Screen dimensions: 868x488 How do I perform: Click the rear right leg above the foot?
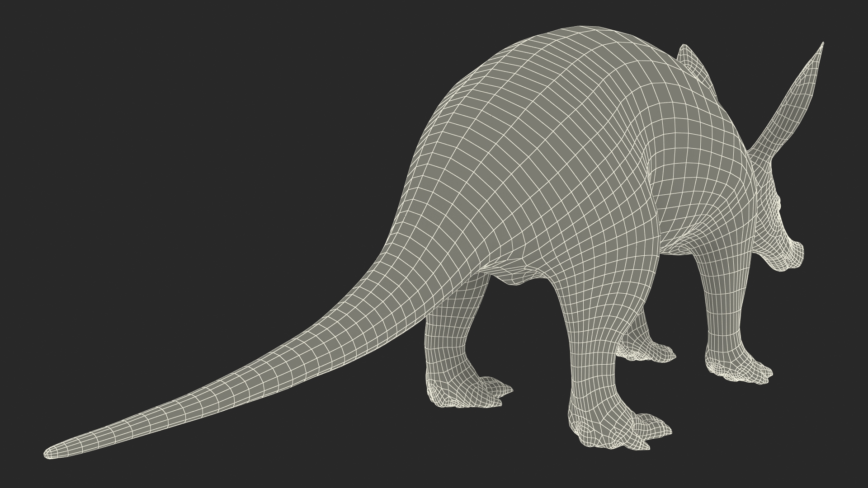[448, 343]
